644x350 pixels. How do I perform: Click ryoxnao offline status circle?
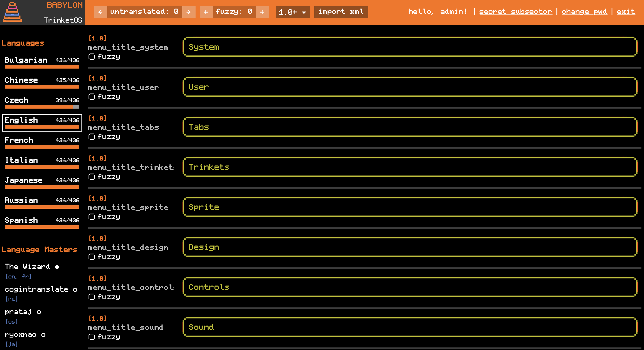pyautogui.click(x=43, y=335)
